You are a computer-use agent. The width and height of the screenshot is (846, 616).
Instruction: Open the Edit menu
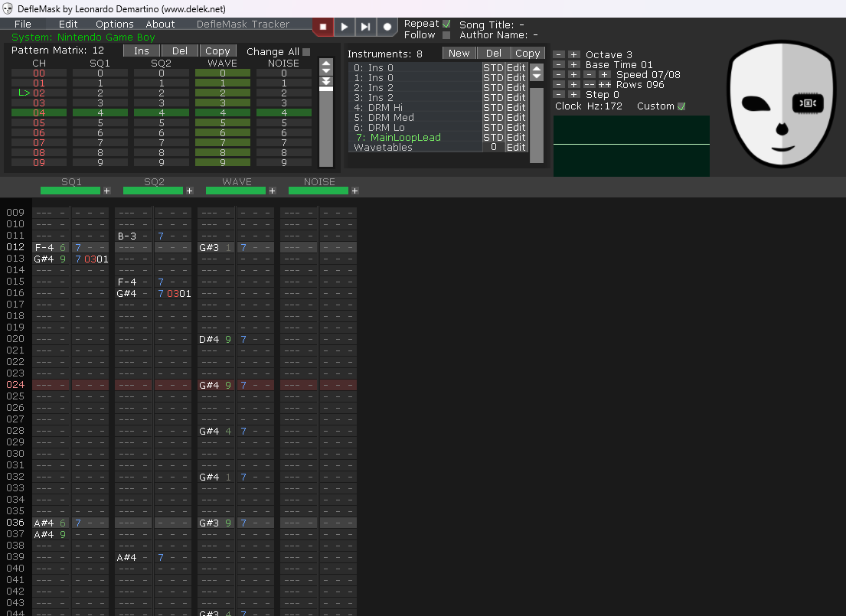click(67, 24)
